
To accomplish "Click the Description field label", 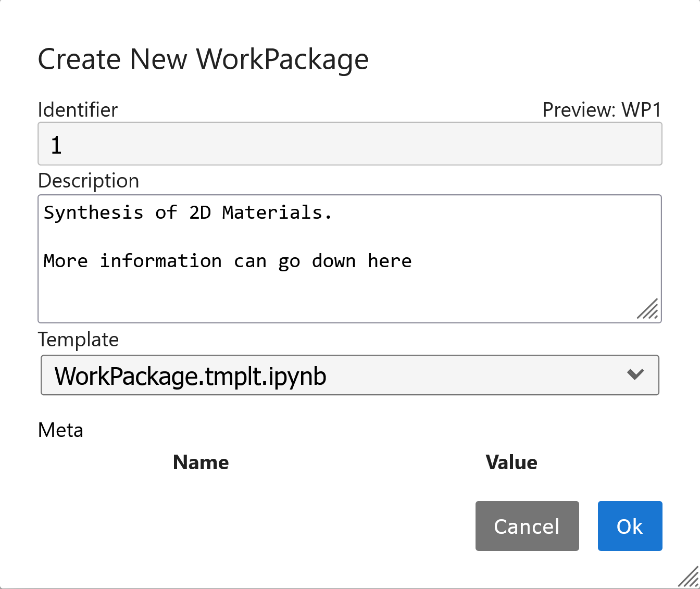I will pos(89,181).
